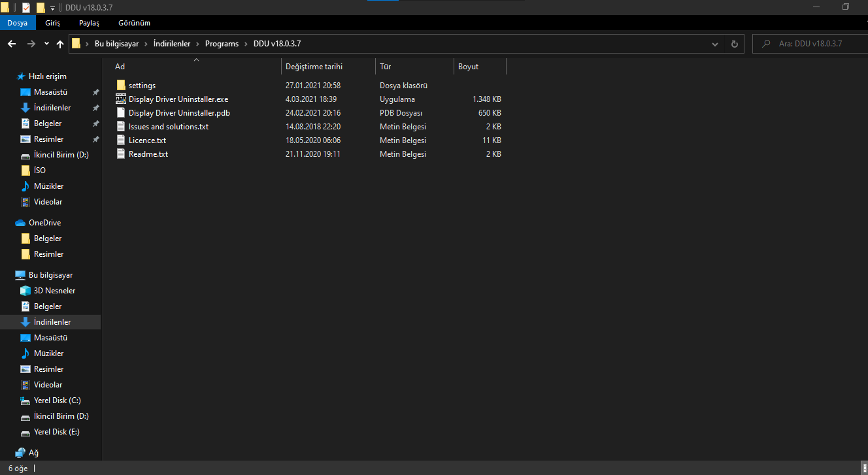Open the address bar history dropdown
The height and width of the screenshot is (475, 868).
click(716, 44)
